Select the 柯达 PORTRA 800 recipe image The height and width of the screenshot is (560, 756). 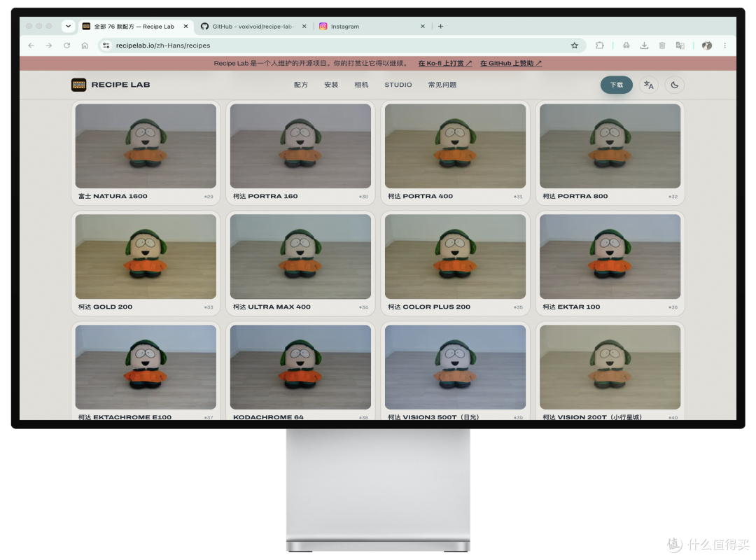(610, 146)
